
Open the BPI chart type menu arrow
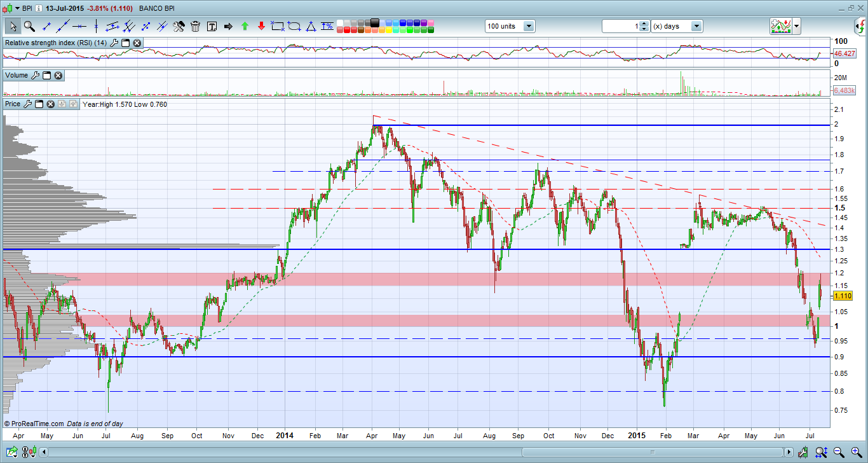(17, 8)
